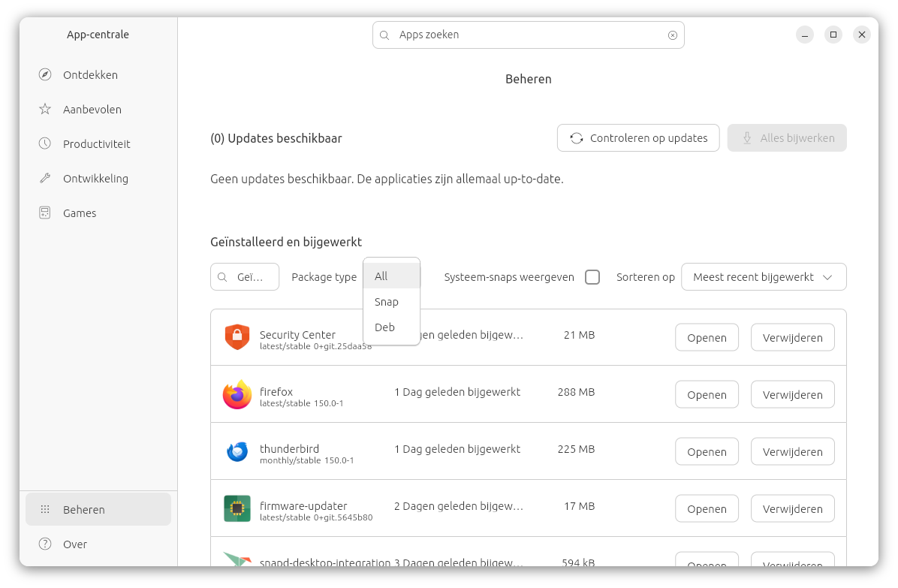Open the Sorteren op dropdown
The width and height of the screenshot is (898, 588).
click(763, 277)
